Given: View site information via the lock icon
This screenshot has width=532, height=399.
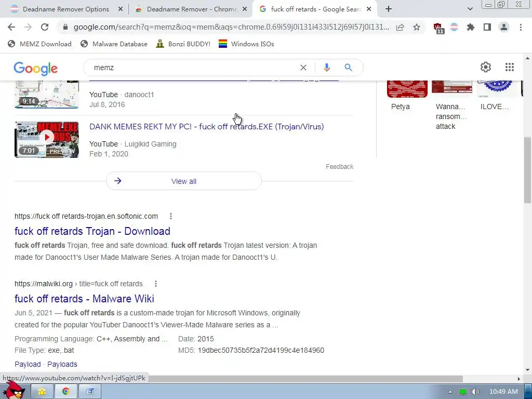Looking at the screenshot, I should [x=66, y=27].
